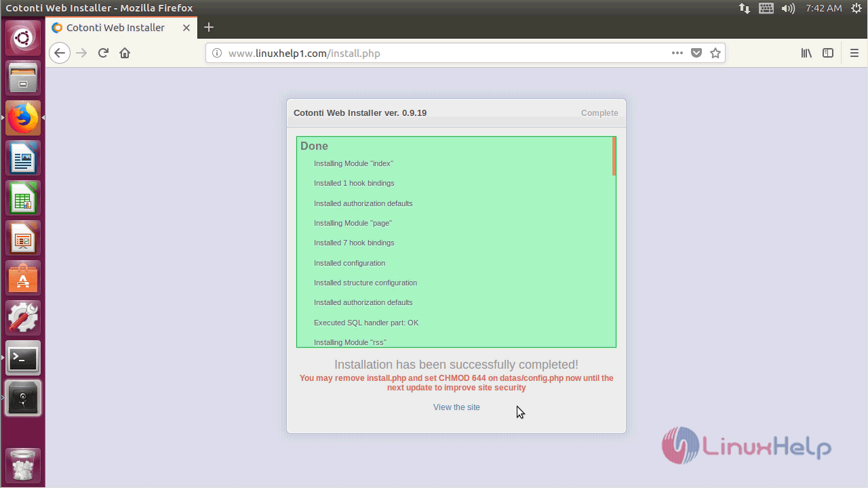Reload the current page
The height and width of the screenshot is (488, 868).
pyautogui.click(x=103, y=53)
